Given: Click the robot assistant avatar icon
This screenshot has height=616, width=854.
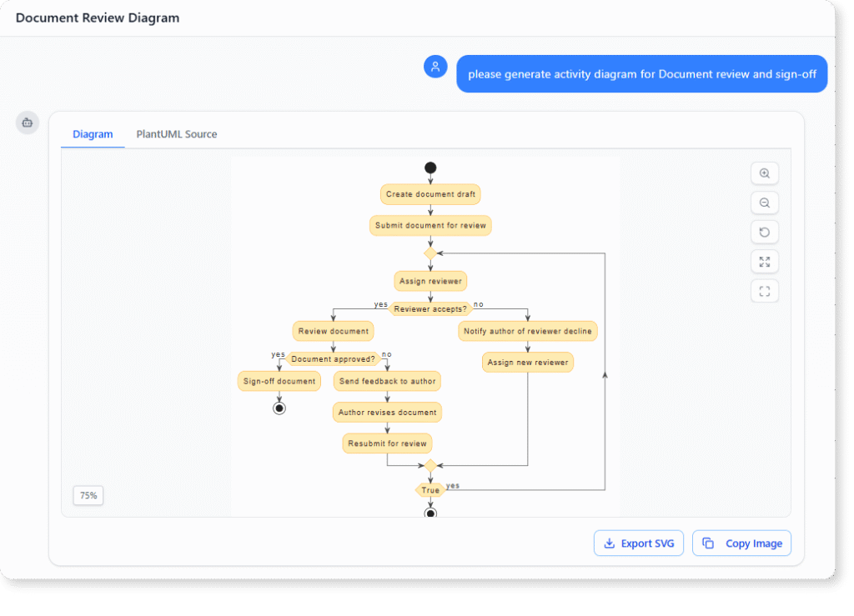Looking at the screenshot, I should [27, 123].
